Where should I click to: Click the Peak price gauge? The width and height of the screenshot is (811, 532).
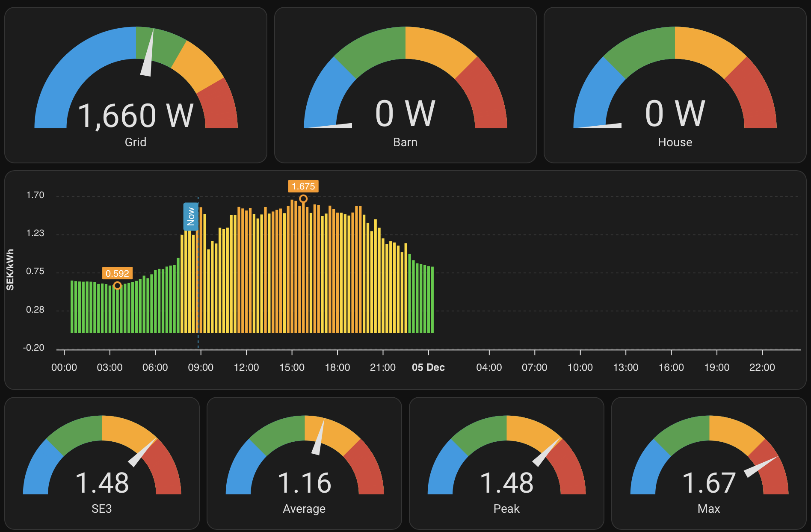pos(506,463)
